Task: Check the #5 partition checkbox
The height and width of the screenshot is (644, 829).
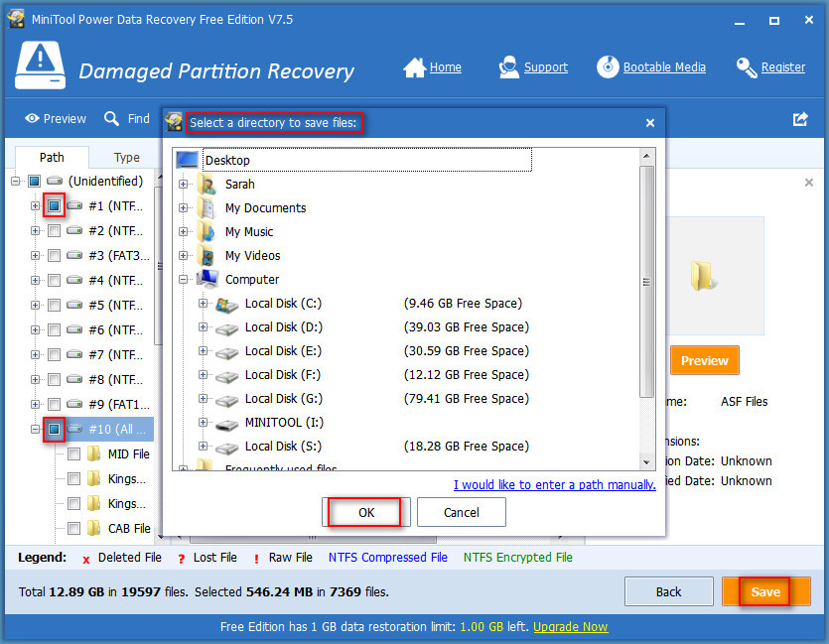Action: (54, 305)
